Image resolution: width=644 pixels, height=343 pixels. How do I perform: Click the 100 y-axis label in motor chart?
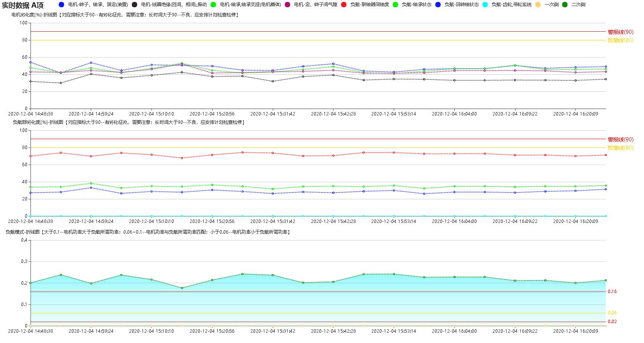(23, 23)
